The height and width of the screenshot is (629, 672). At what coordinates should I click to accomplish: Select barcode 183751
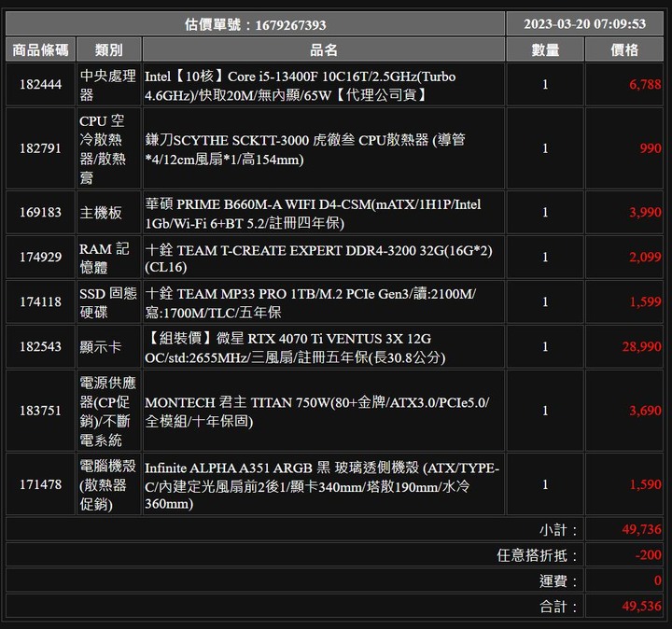(x=40, y=411)
